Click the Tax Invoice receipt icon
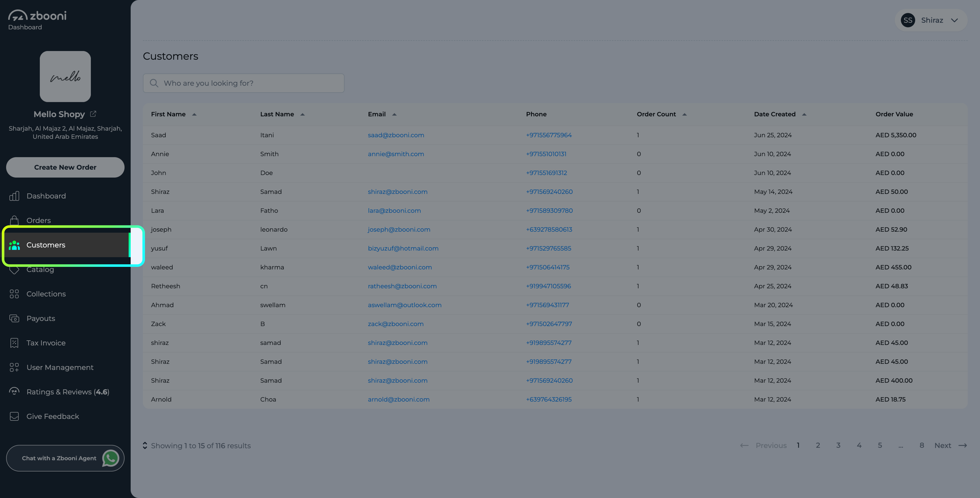 (x=14, y=343)
